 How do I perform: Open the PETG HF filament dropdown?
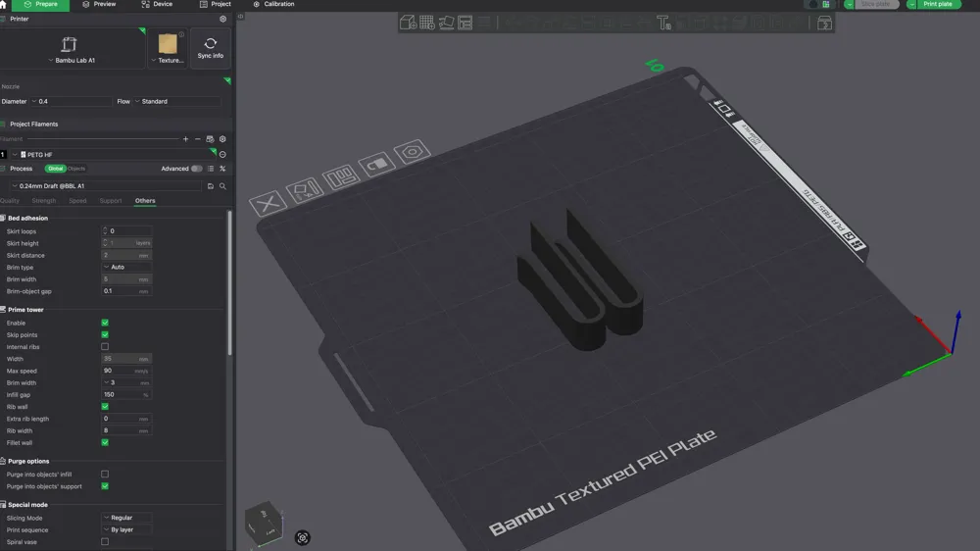113,155
